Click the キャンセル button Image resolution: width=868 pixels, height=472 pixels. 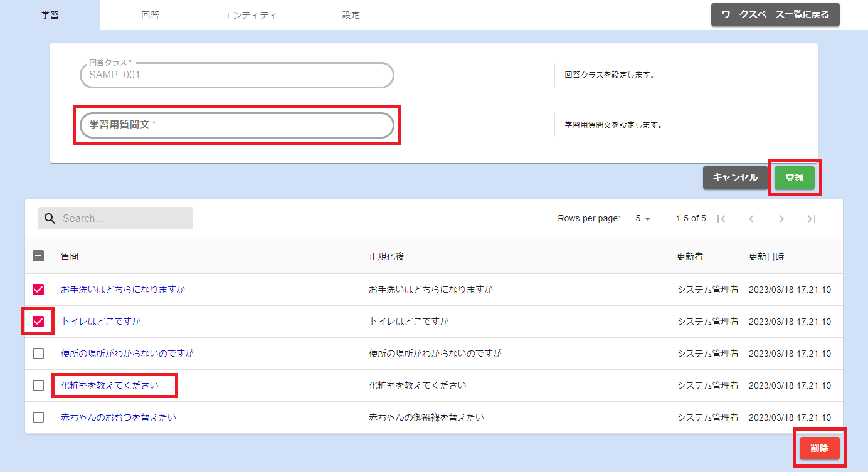(735, 177)
